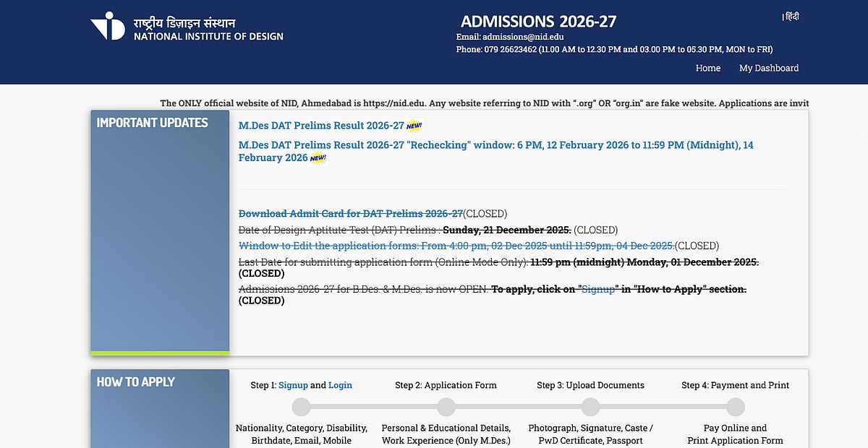Click the Signup link in the OPEN admissions notice
The height and width of the screenshot is (448, 868).
(x=598, y=288)
